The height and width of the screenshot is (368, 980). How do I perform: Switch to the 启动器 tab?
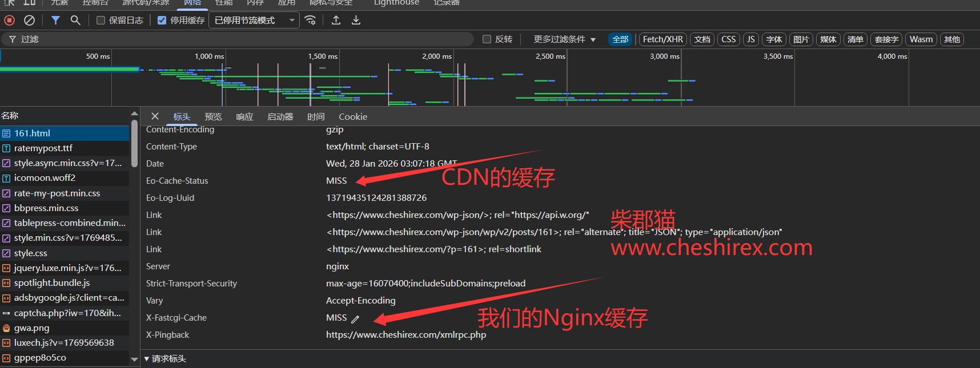click(280, 116)
